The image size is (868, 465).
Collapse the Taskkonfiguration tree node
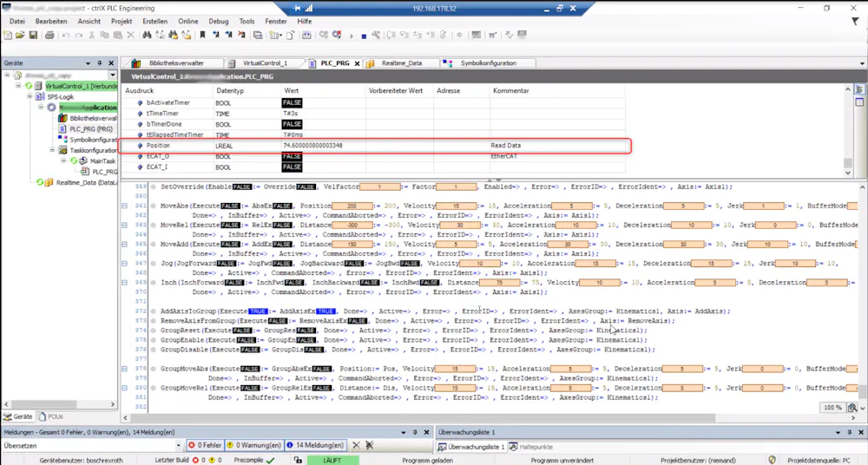tap(52, 150)
